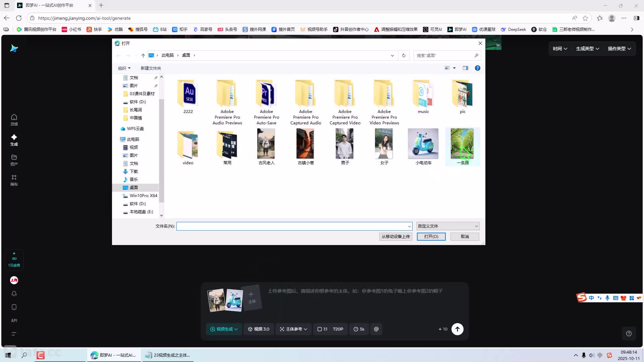Screen dimensions: 644x362
Task: Click the notification bell icon
Action: tap(14, 294)
